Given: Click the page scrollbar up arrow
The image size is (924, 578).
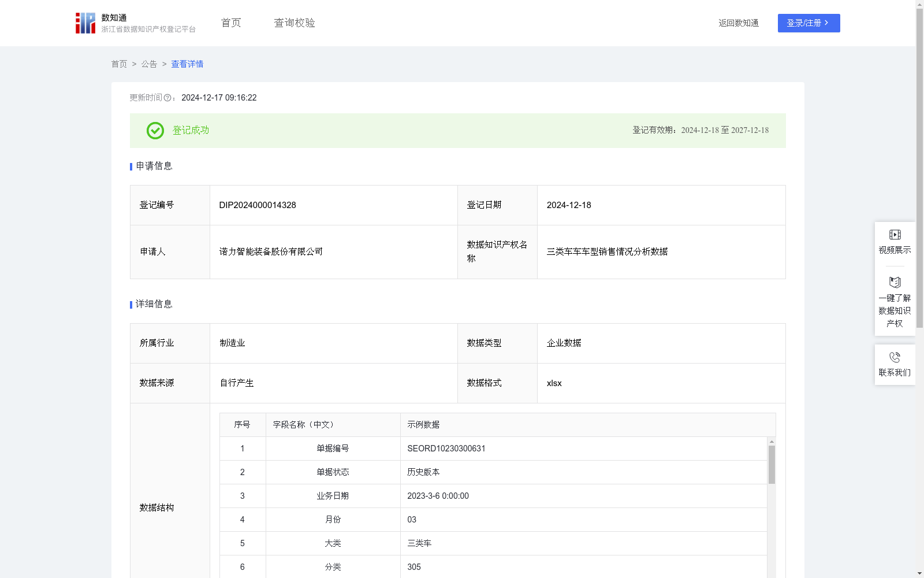Looking at the screenshot, I should coord(919,4).
